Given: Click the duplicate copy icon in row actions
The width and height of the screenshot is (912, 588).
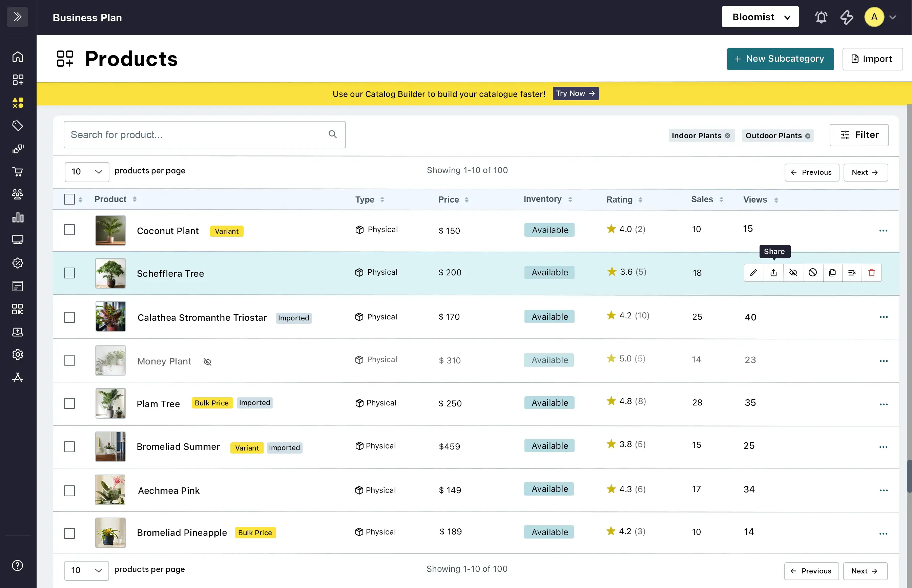Looking at the screenshot, I should [832, 273].
